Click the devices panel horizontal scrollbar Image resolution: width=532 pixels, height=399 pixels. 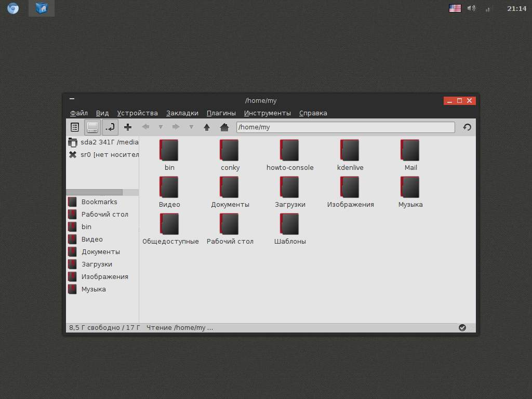[x=95, y=192]
